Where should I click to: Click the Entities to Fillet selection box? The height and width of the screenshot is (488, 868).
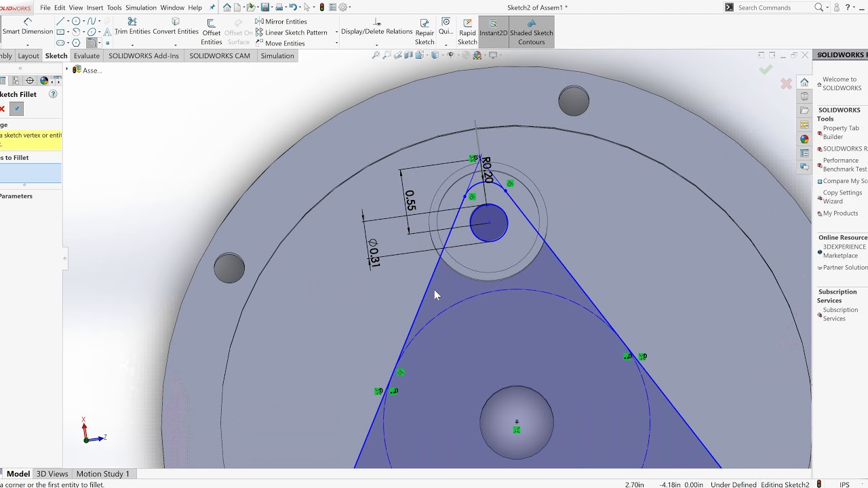[x=30, y=173]
